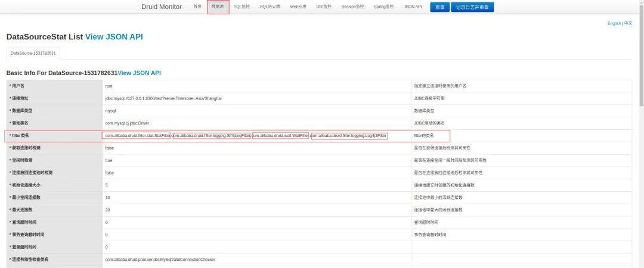The height and width of the screenshot is (268, 644).
Task: Click description 指定建立连接时使用的用户名
Action: pyautogui.click(x=440, y=86)
